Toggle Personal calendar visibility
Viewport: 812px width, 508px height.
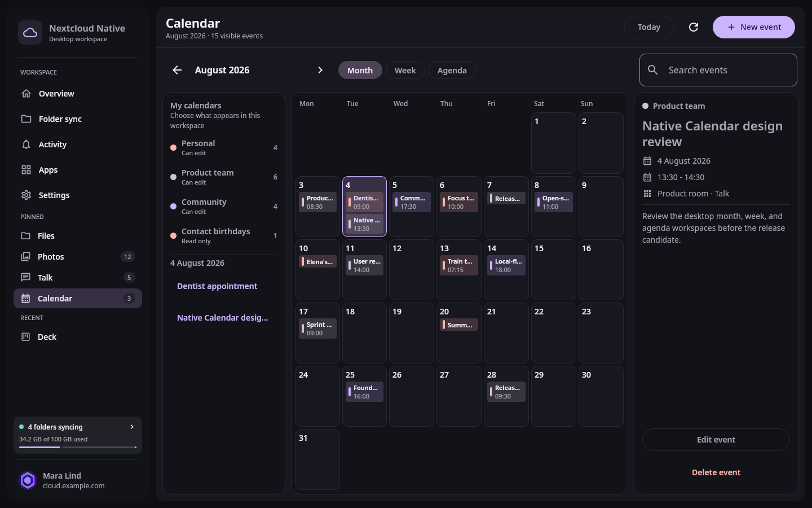[224, 148]
